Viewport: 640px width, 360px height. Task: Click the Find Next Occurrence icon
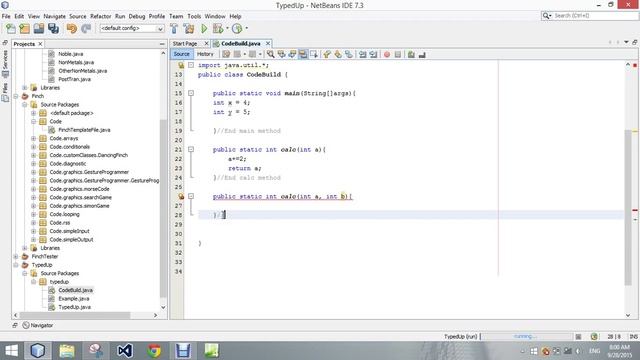tap(292, 54)
